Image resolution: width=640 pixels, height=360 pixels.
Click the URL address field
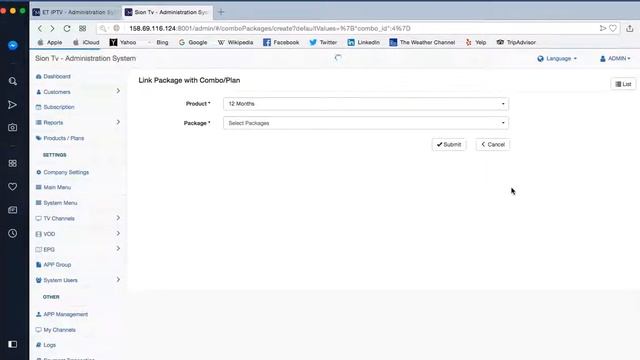pos(359,28)
